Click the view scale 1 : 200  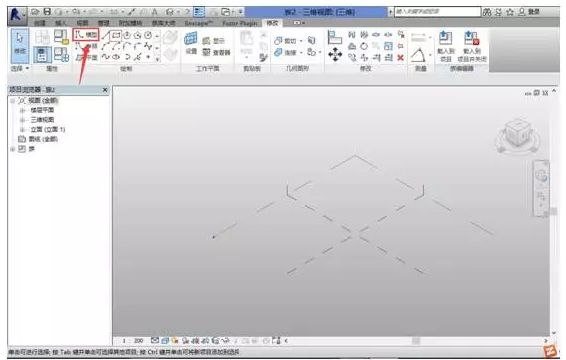click(132, 341)
